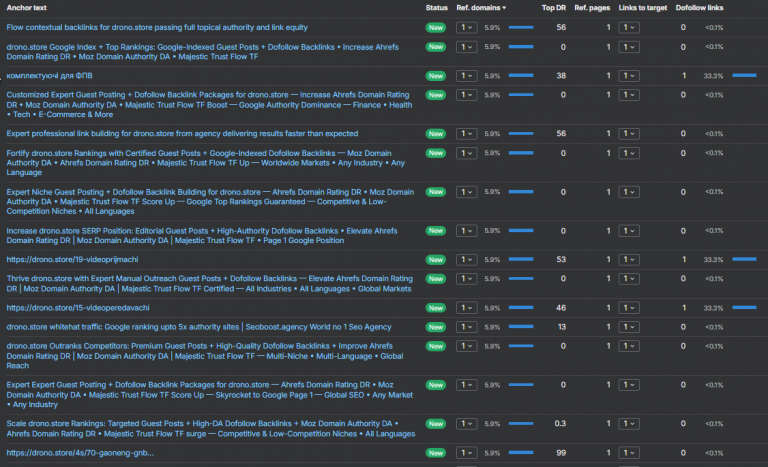Open anchor 'Thrive drono.store with Expert Manual Outreach'

point(210,283)
